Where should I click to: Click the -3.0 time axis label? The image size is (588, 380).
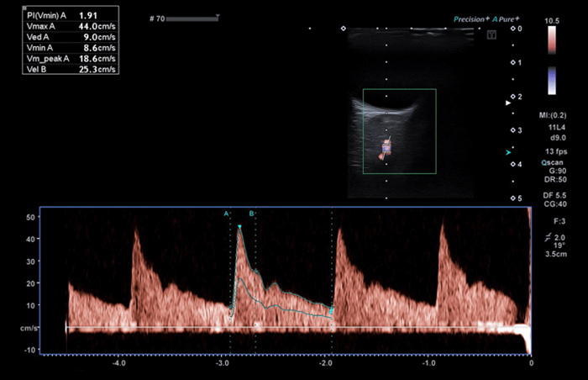[223, 363]
